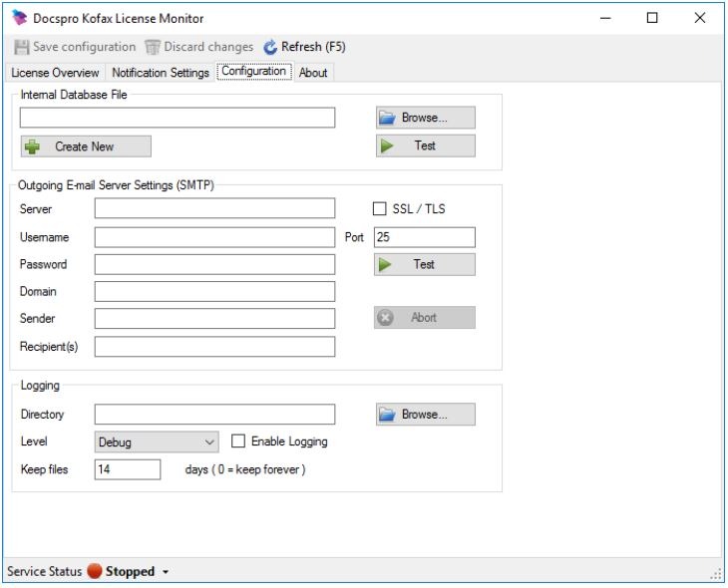Image resolution: width=728 pixels, height=588 pixels.
Task: Click the green plus Create New button
Action: pyautogui.click(x=86, y=147)
